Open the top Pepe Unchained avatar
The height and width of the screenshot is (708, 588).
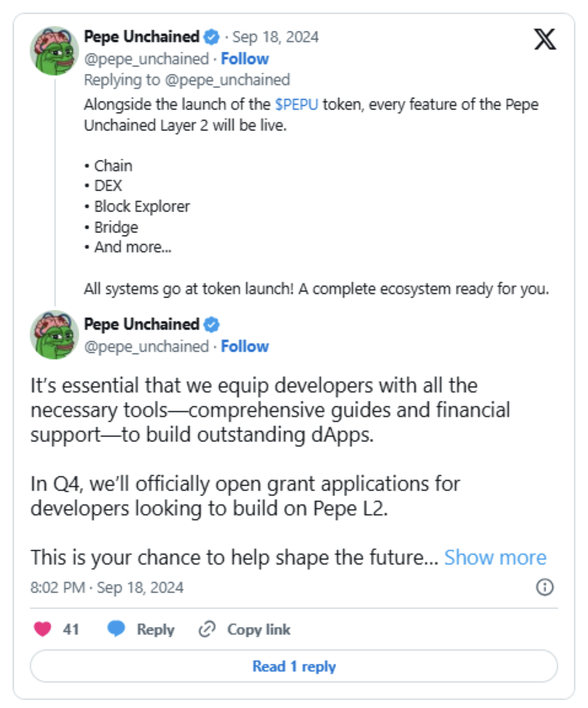point(54,51)
